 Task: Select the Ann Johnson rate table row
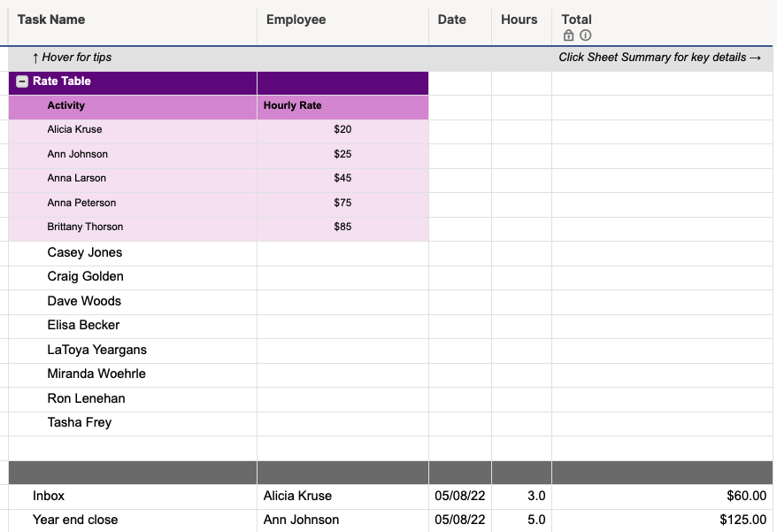[85, 153]
